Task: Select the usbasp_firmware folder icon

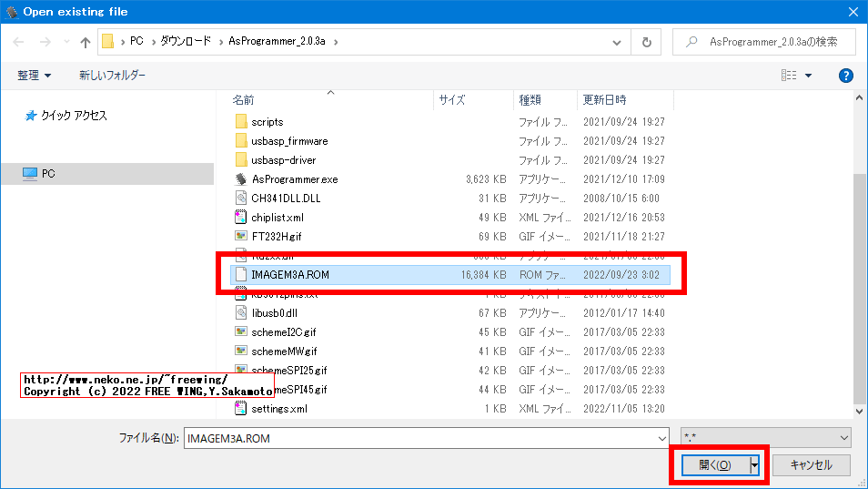Action: coord(241,140)
